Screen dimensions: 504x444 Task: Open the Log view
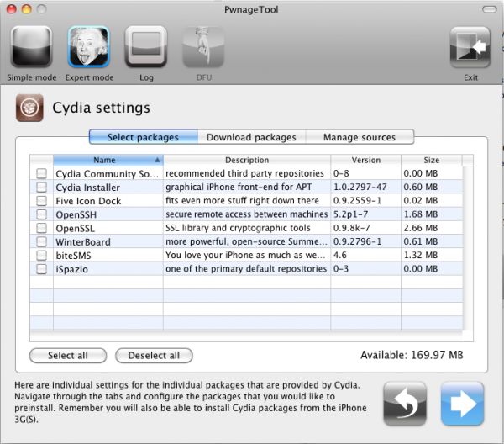[146, 47]
